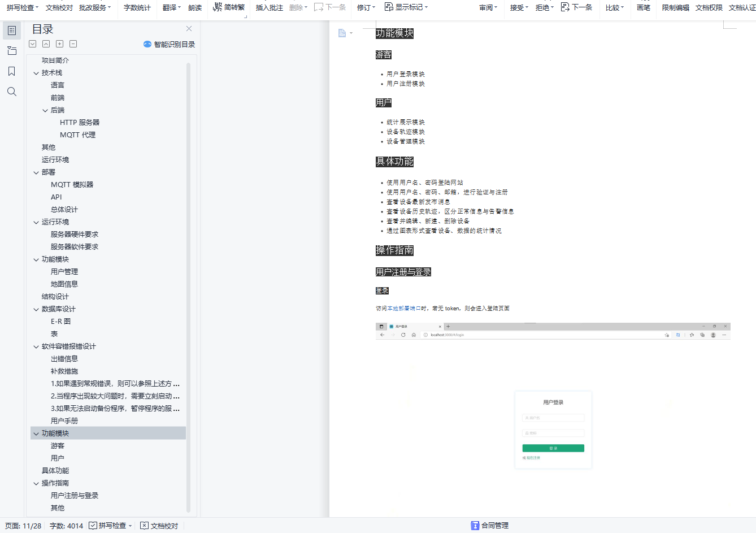Select 服务器硬件要求 in the outline
Screen dimensions: 756x533
(x=75, y=235)
